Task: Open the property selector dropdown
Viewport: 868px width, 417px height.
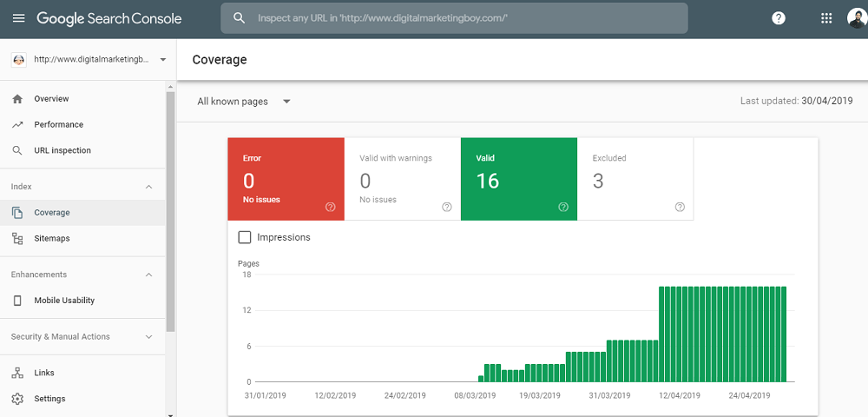Action: [x=89, y=60]
